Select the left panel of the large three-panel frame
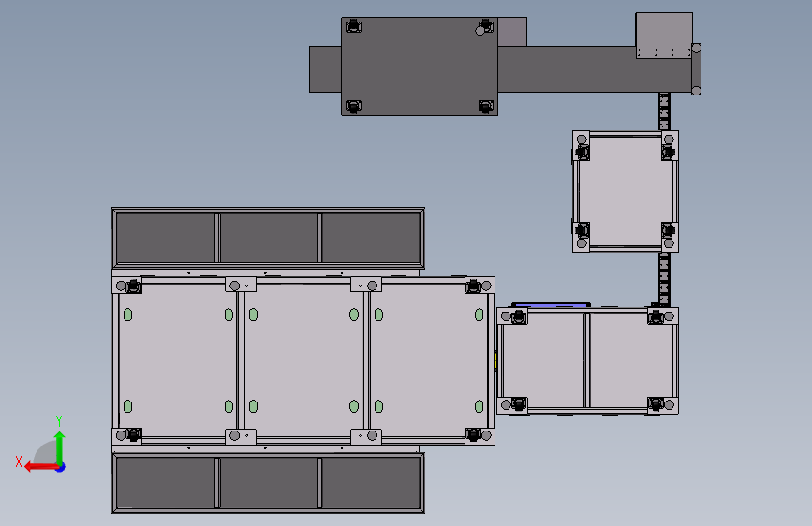The image size is (812, 526). 178,360
